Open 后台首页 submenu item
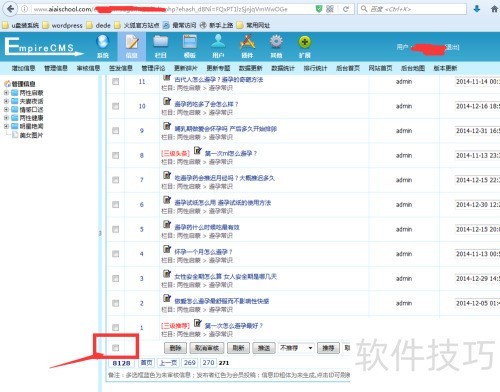This screenshot has width=500, height=392. pyautogui.click(x=348, y=68)
